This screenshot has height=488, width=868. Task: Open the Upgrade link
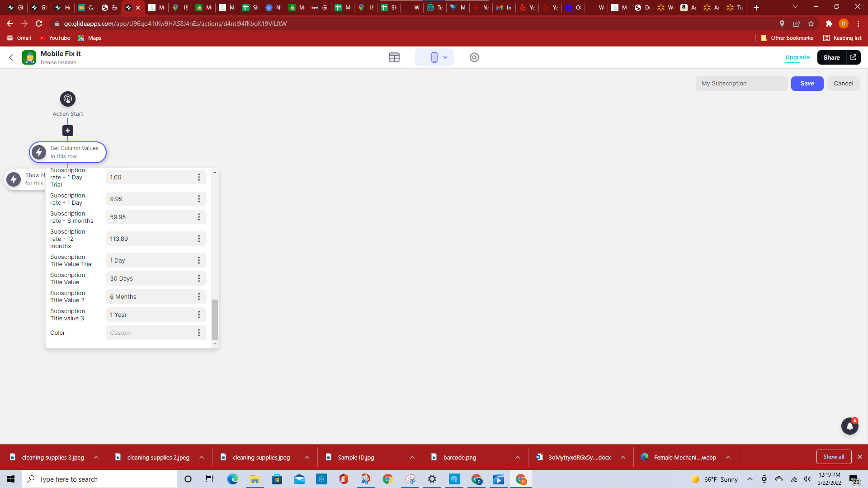(797, 57)
